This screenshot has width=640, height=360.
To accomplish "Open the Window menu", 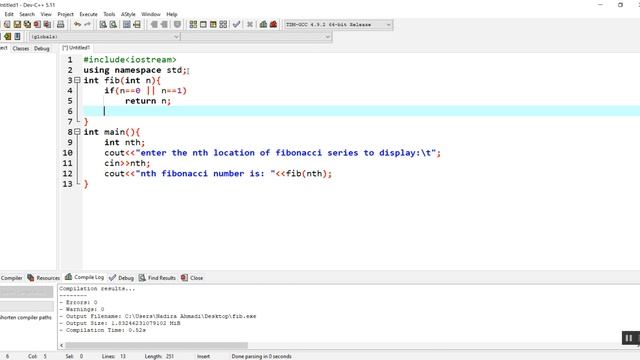I will tap(151, 14).
